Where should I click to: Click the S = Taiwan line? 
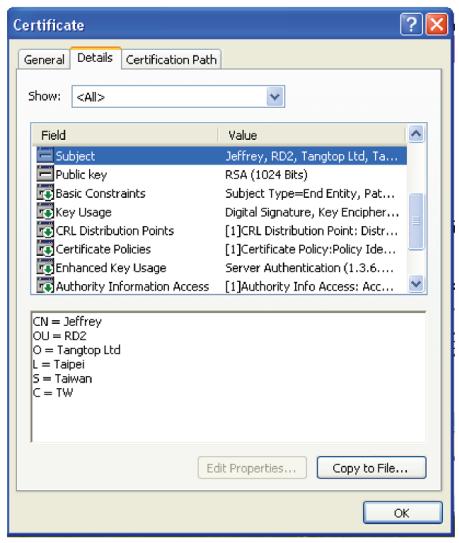point(62,379)
